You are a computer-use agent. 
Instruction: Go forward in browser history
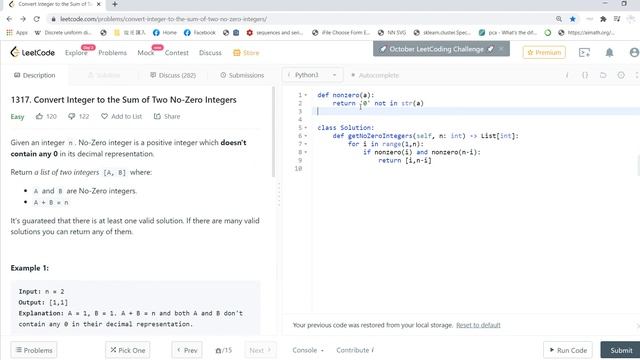[x=23, y=19]
